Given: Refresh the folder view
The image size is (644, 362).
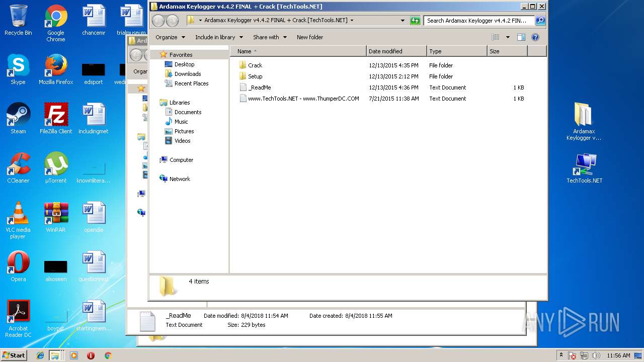Looking at the screenshot, I should point(415,21).
